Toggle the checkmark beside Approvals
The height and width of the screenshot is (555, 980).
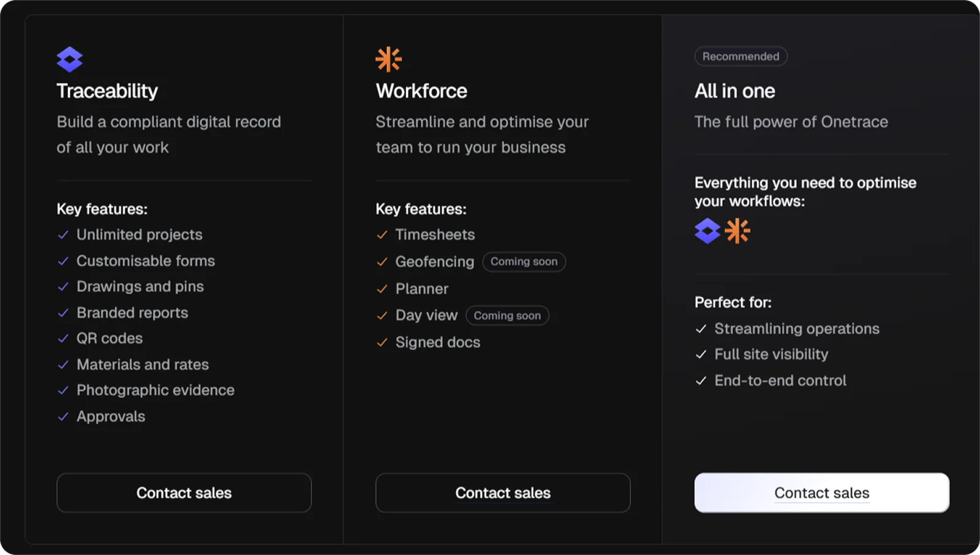pos(63,416)
